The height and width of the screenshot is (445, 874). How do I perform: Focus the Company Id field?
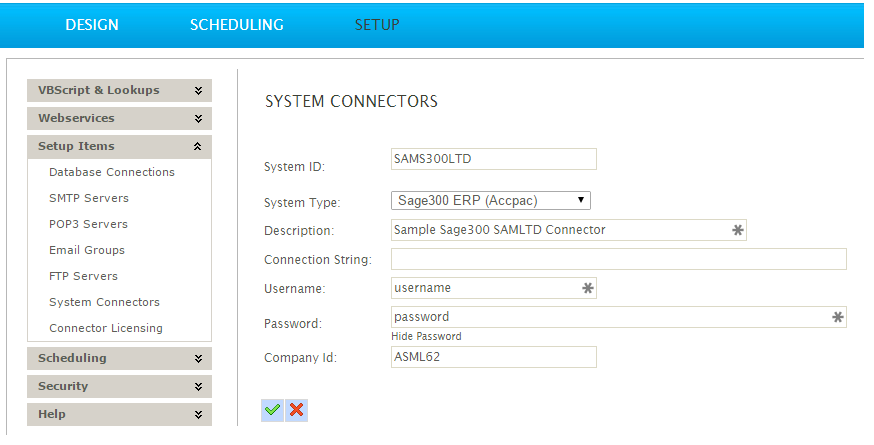[x=494, y=357]
